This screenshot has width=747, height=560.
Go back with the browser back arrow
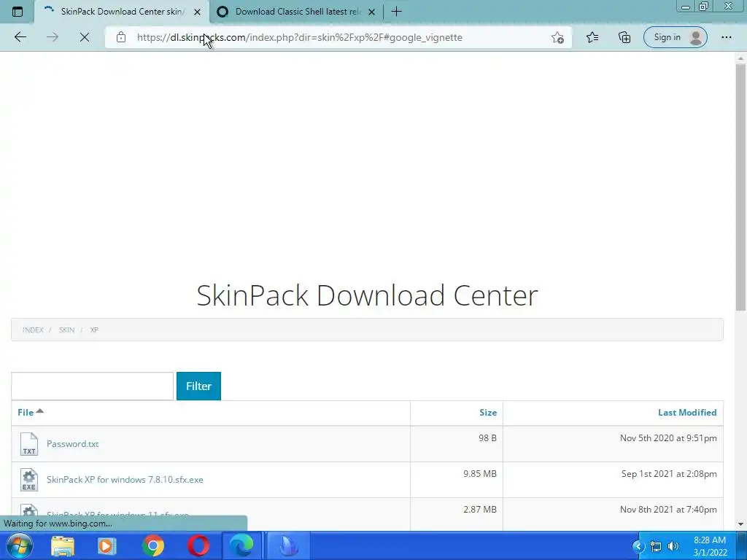[20, 37]
